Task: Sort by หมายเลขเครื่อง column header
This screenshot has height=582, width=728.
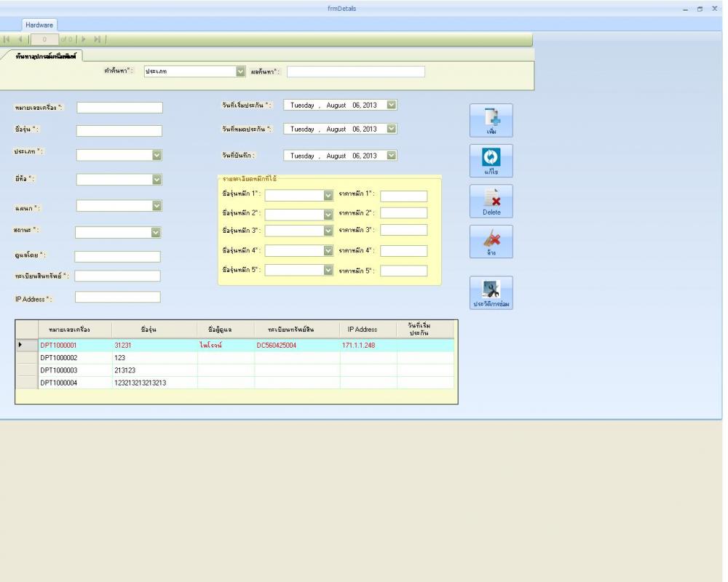Action: 75,330
